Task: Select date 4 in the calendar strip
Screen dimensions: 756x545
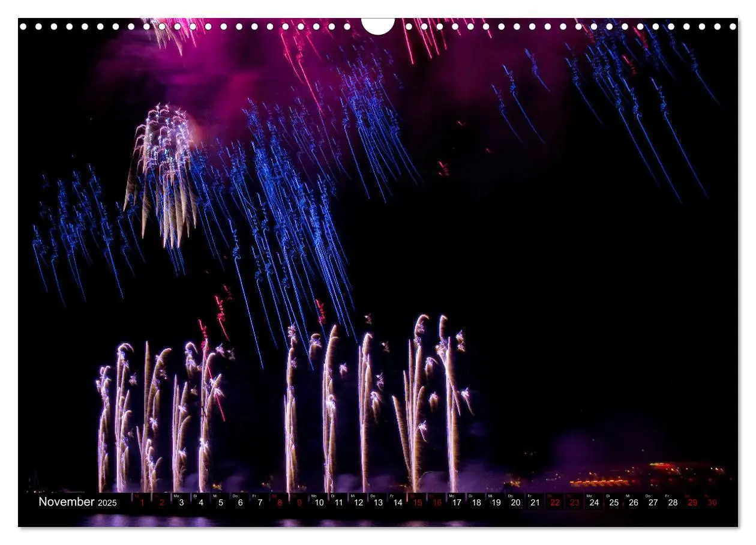Action: coord(201,502)
